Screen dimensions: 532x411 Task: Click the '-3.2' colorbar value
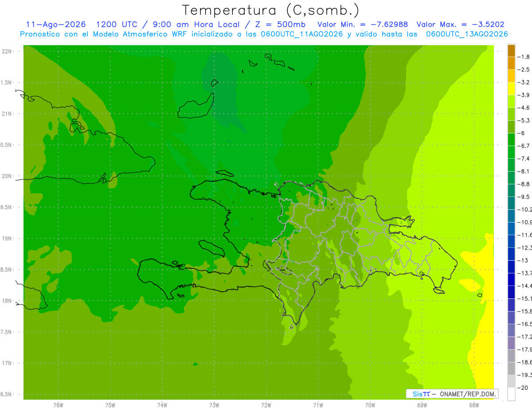(524, 82)
